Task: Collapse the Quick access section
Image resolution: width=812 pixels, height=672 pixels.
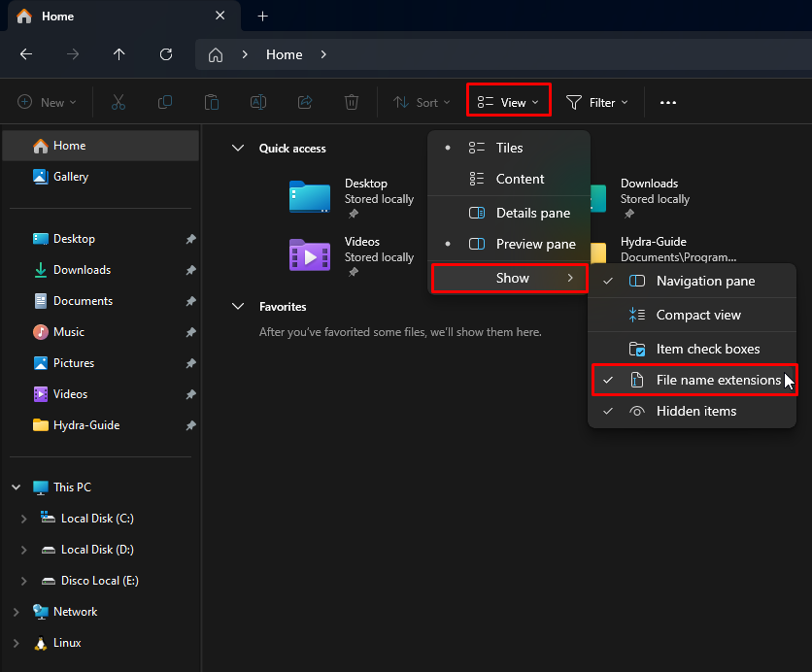Action: click(x=239, y=148)
